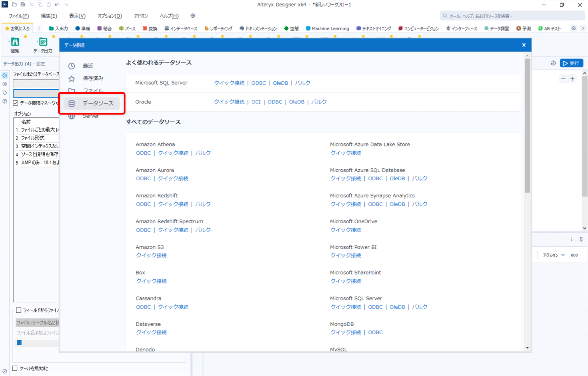Click クイック接続 for Microsoft SQL Server at top
This screenshot has width=588, height=376.
[229, 83]
